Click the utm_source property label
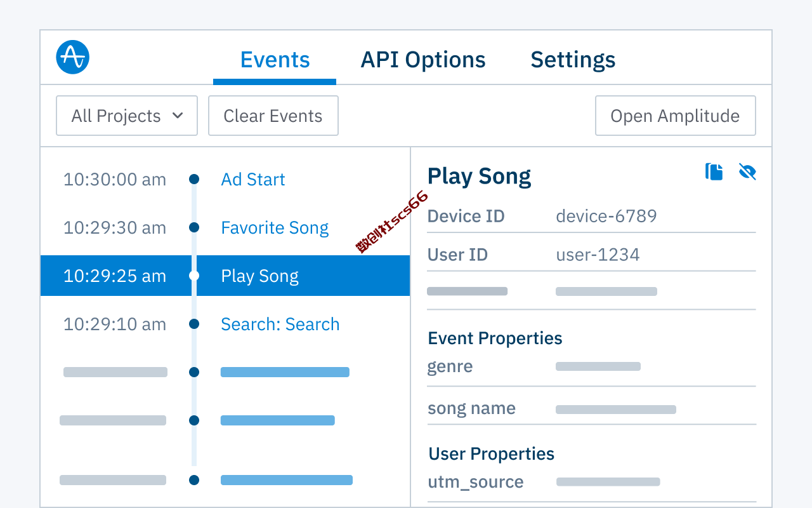The width and height of the screenshot is (812, 508). [x=476, y=482]
